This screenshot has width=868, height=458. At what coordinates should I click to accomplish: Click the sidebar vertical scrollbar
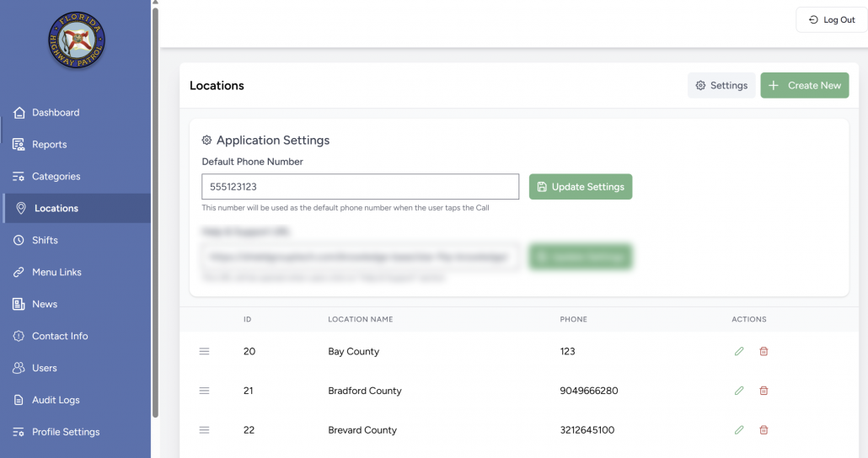[x=155, y=210]
